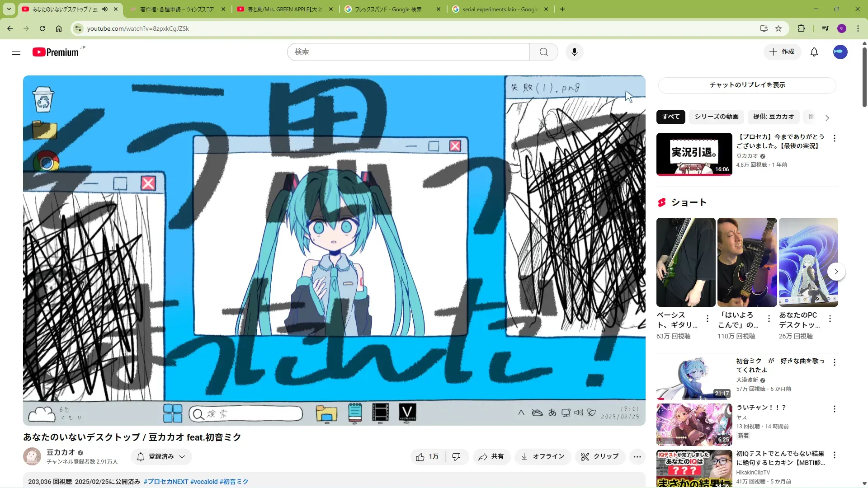Switch to the serial experiments lain tab

(497, 9)
